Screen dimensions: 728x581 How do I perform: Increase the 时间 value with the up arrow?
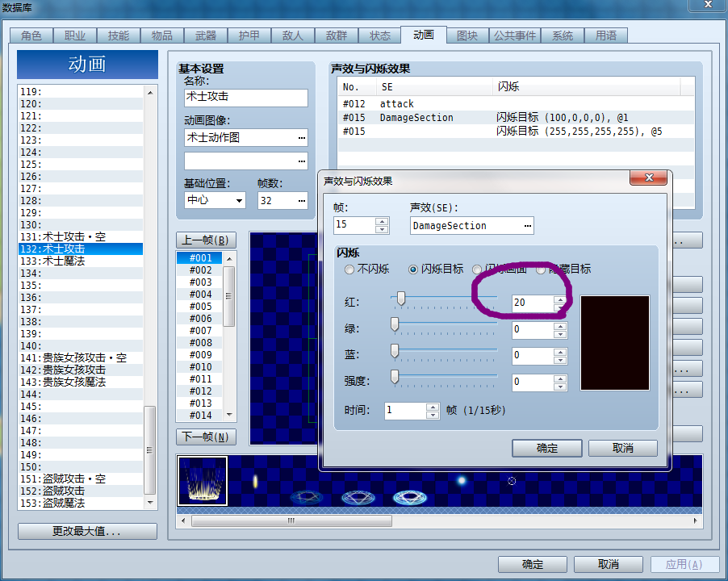pos(433,407)
